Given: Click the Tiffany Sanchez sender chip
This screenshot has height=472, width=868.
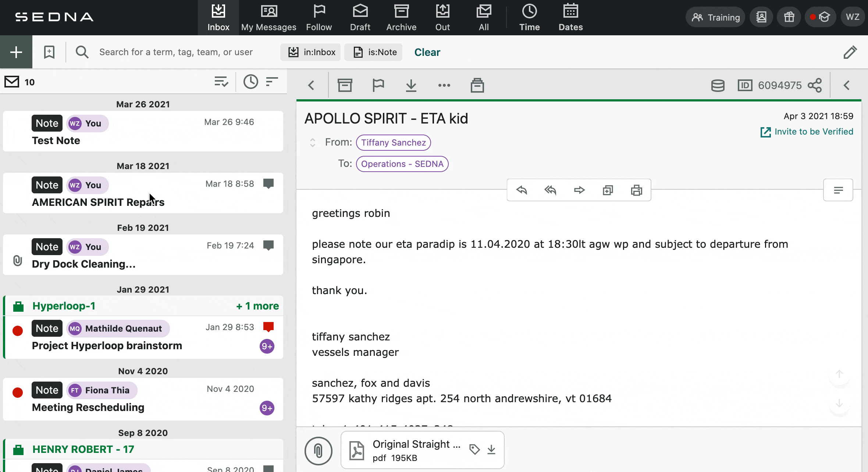Looking at the screenshot, I should click(393, 143).
